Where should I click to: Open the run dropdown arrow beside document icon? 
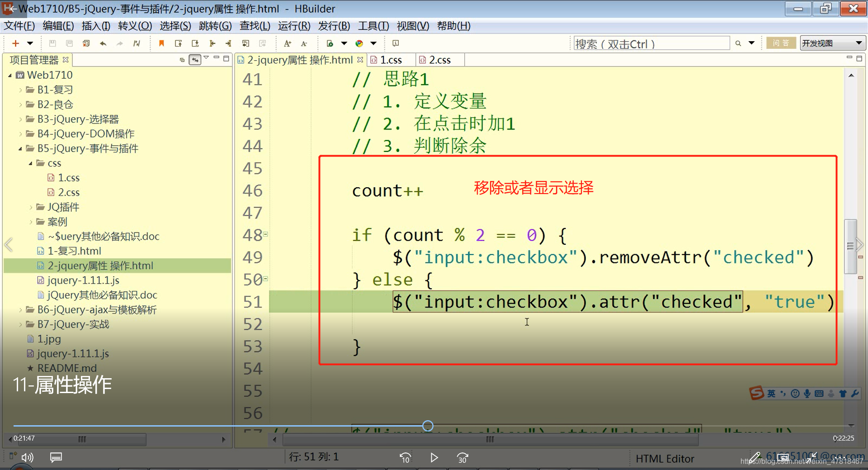click(x=344, y=43)
